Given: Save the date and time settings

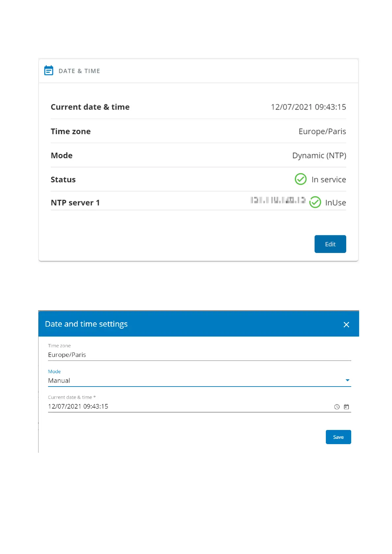Looking at the screenshot, I should tap(338, 437).
